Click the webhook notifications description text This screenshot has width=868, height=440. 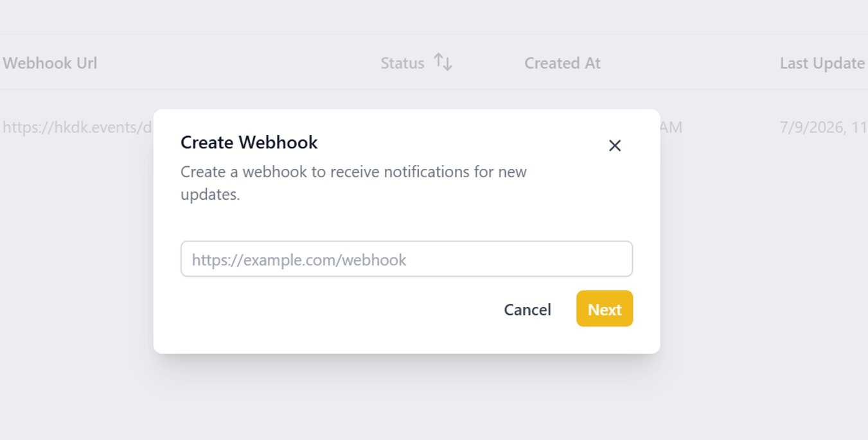point(353,183)
